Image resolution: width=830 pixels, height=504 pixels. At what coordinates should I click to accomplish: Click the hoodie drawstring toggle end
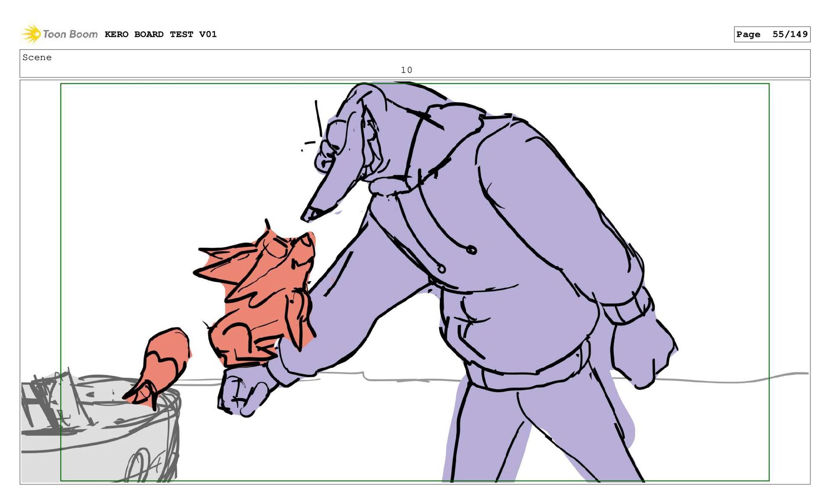click(x=471, y=250)
